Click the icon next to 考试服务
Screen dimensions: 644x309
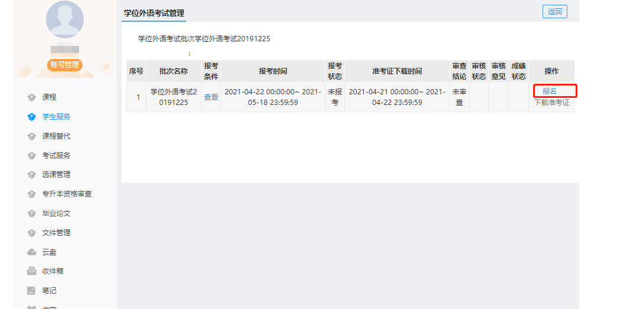click(32, 156)
